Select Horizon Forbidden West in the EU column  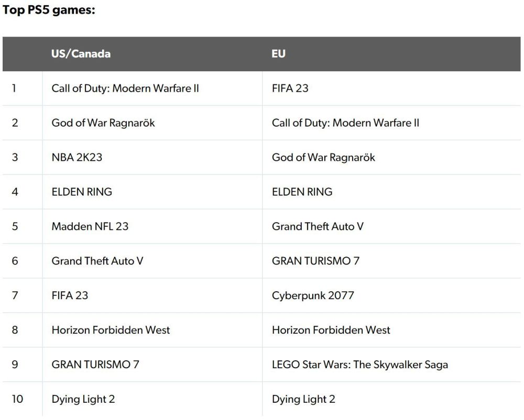pyautogui.click(x=331, y=330)
